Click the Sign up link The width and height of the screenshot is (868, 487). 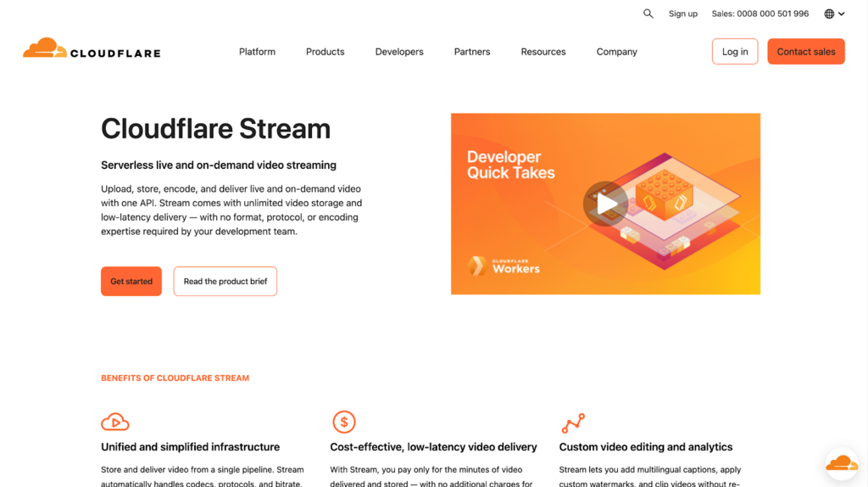[x=683, y=14]
